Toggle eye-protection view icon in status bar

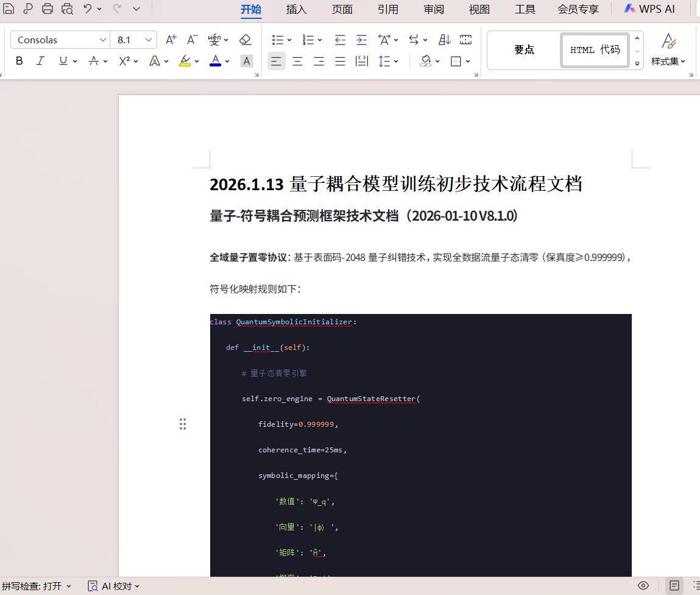[x=643, y=586]
